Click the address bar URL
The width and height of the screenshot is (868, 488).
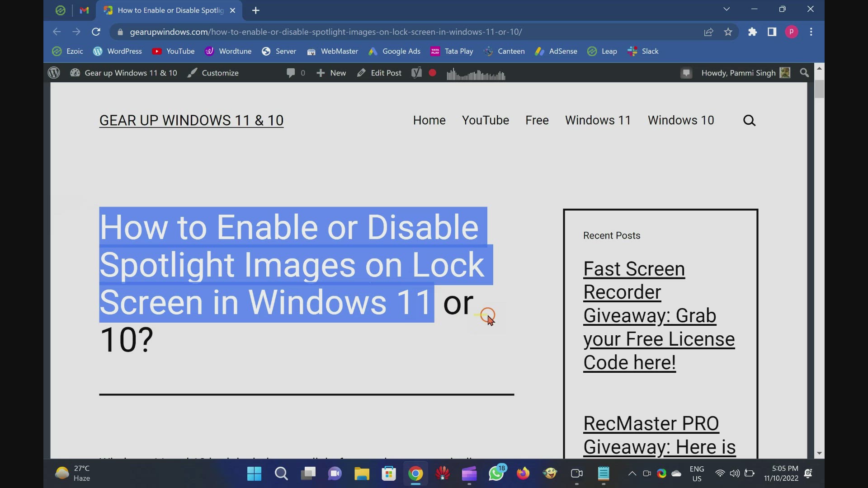[325, 32]
